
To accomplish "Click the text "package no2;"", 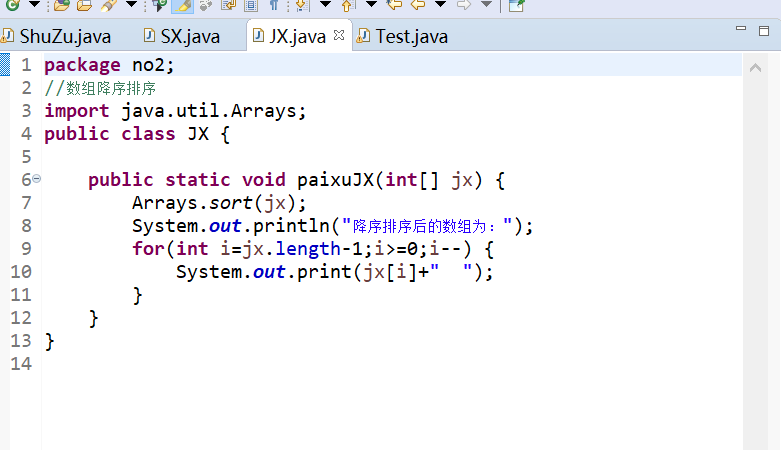I will [x=109, y=65].
